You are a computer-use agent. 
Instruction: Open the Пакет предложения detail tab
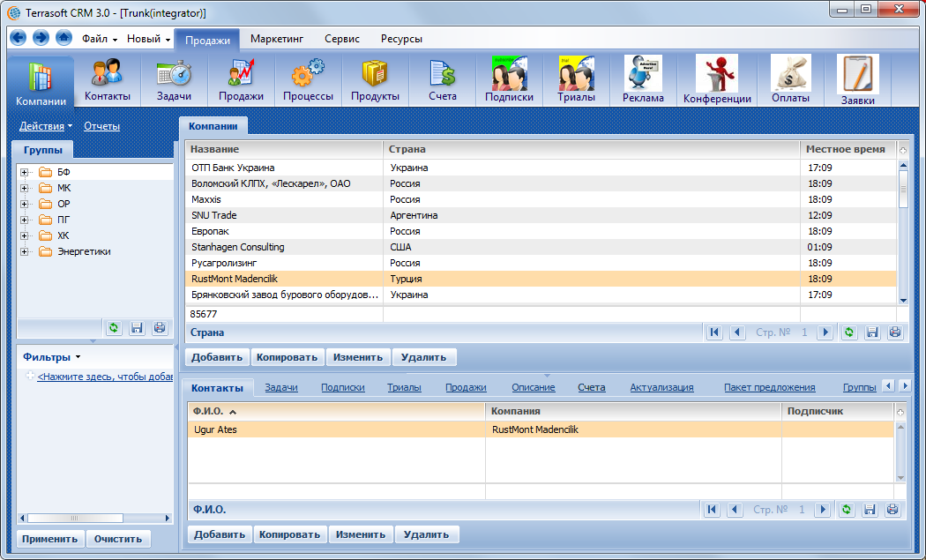[770, 387]
